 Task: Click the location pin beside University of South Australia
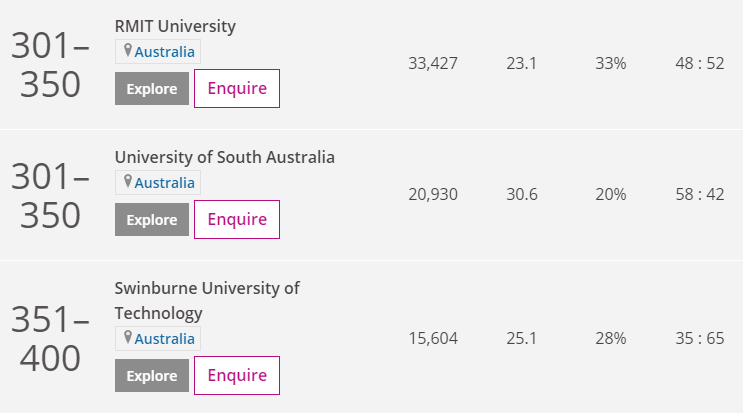click(x=127, y=181)
